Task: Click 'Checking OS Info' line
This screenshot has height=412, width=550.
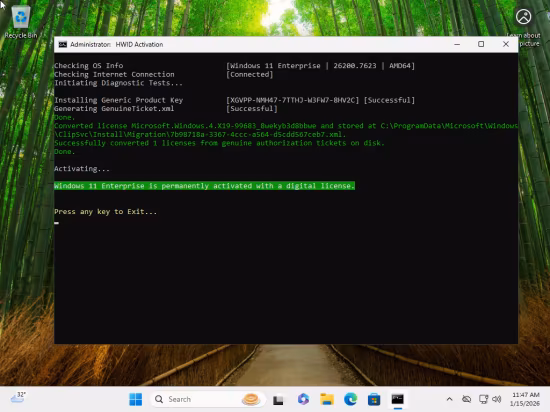Action: pyautogui.click(x=88, y=66)
